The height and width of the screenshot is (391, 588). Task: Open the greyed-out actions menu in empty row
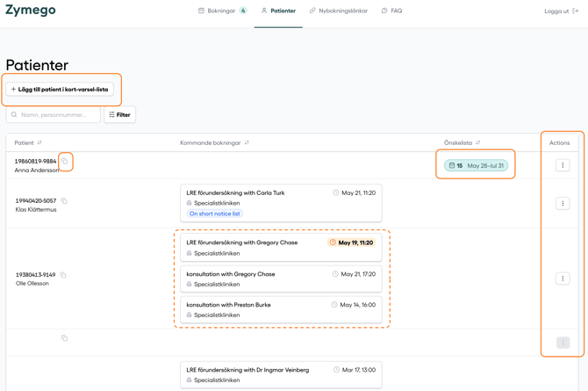563,343
